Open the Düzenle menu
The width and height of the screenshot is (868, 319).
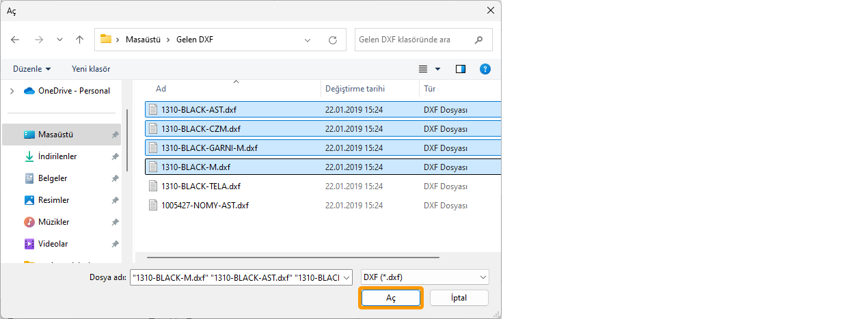[31, 69]
